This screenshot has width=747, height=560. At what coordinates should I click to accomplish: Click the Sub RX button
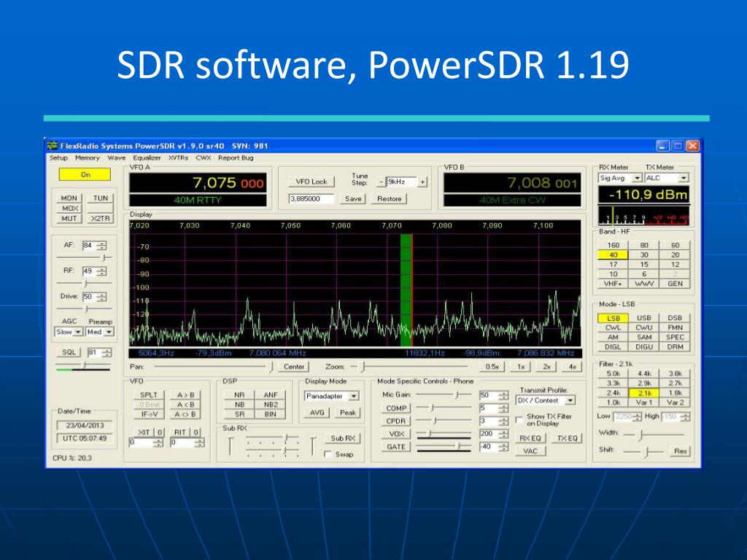[343, 438]
